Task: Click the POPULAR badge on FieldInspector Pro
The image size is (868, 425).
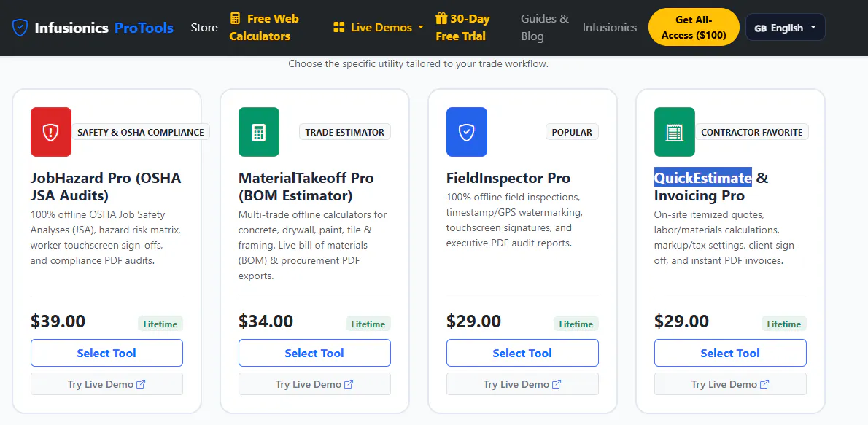Action: coord(573,132)
